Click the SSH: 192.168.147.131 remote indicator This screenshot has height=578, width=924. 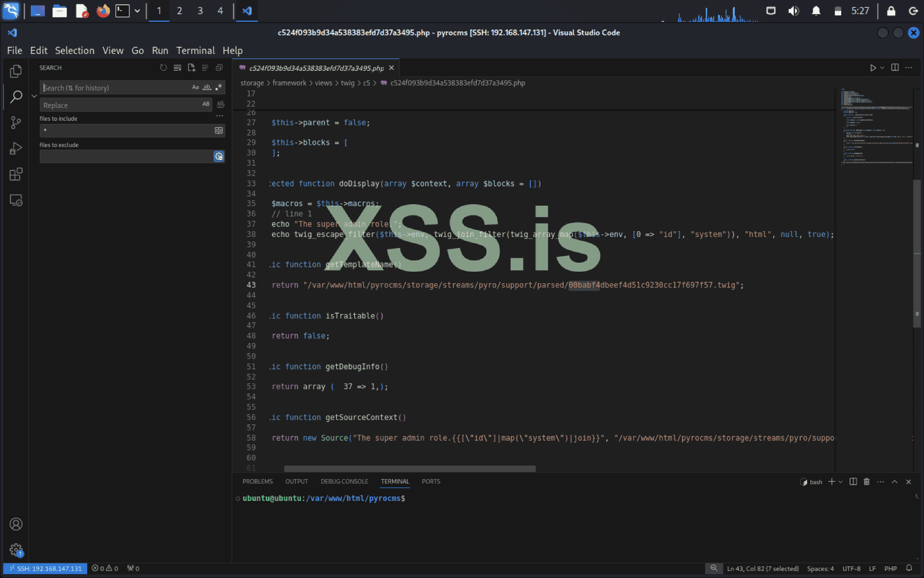tap(45, 568)
